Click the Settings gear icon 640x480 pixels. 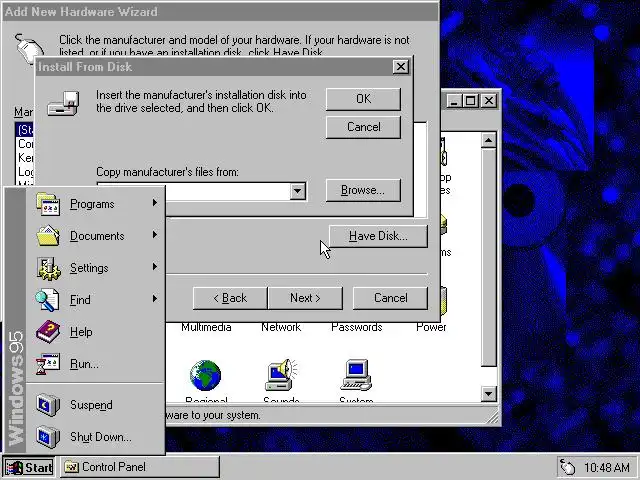pyautogui.click(x=48, y=268)
